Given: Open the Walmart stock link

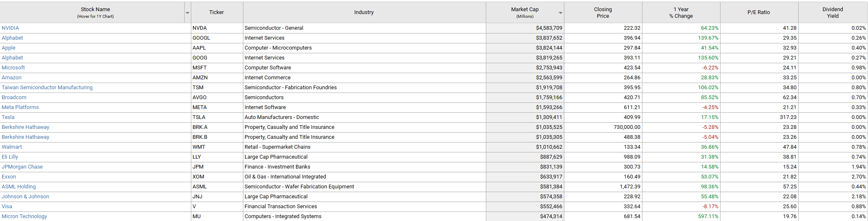Looking at the screenshot, I should tap(12, 147).
